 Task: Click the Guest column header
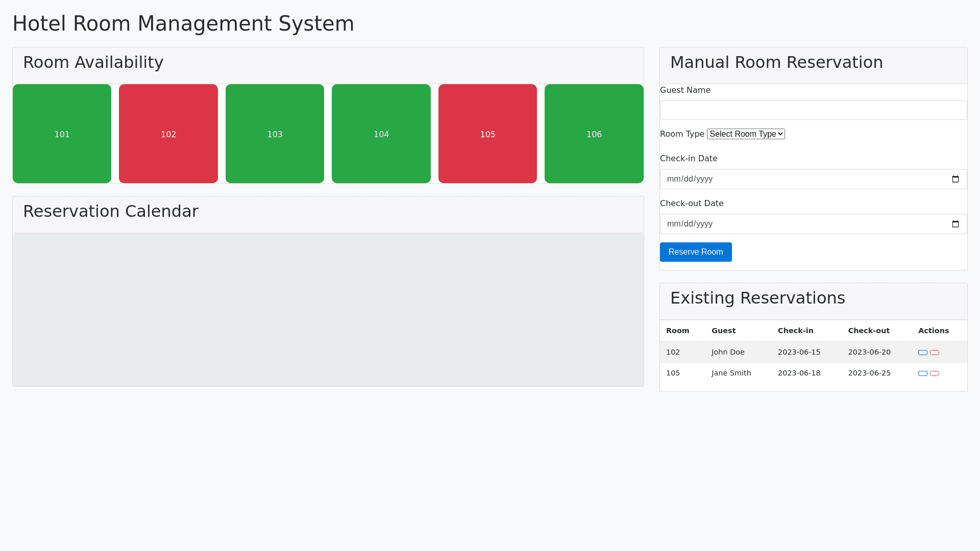click(x=723, y=331)
